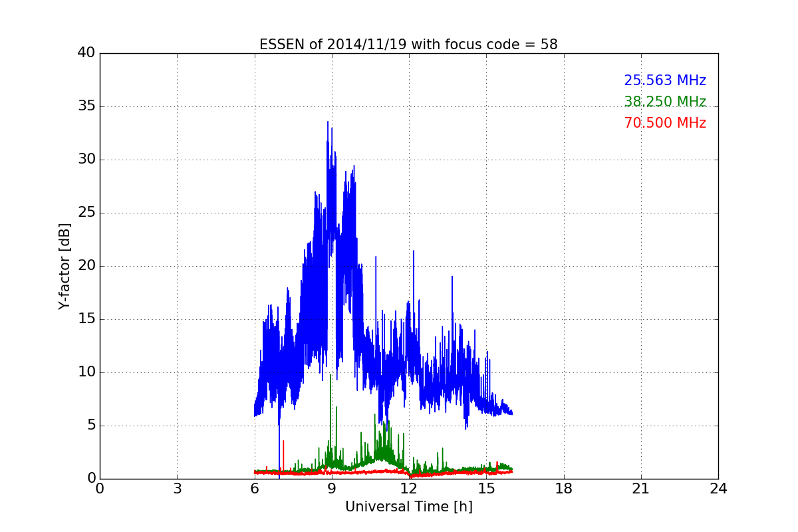Click y-axis tick label 20
The width and height of the screenshot is (798, 532).
click(x=86, y=266)
